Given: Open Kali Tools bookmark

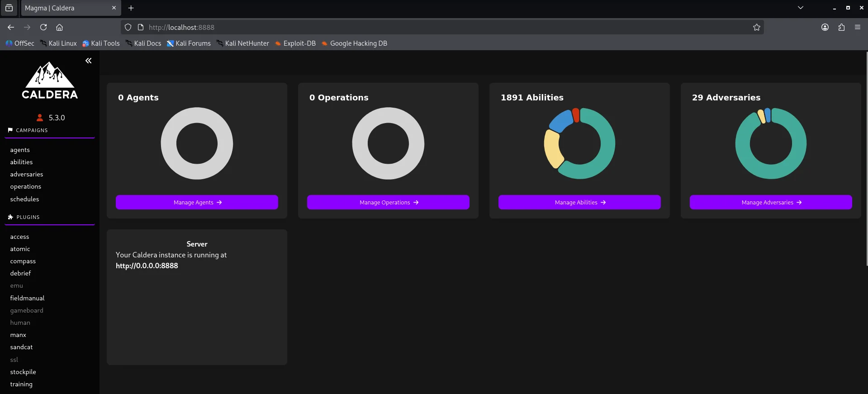Looking at the screenshot, I should [101, 43].
